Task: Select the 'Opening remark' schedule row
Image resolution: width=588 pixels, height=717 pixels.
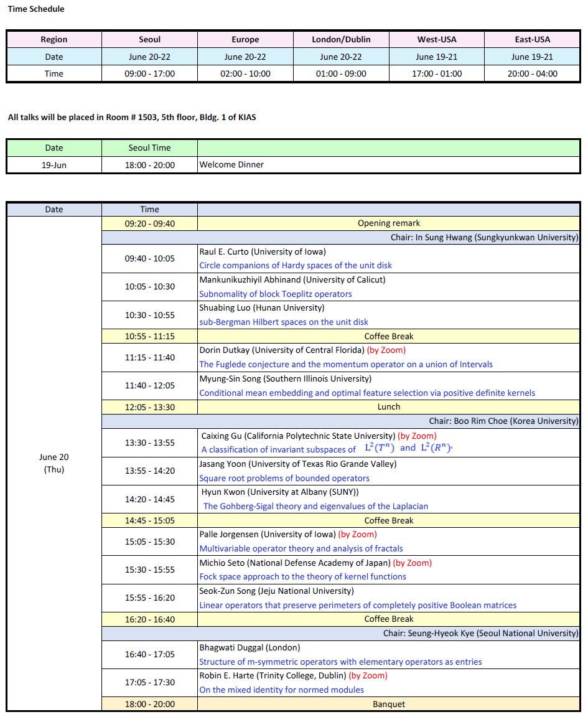Action: click(x=389, y=223)
